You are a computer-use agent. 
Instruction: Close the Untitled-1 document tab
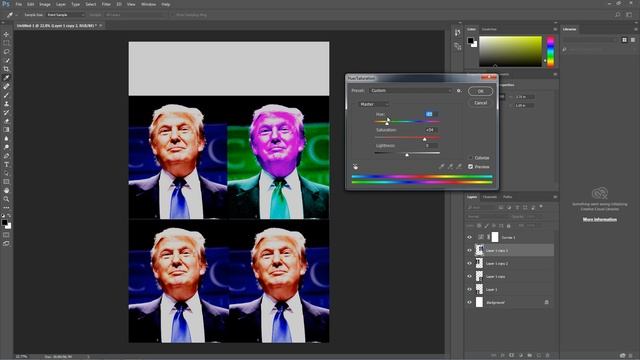coord(101,25)
